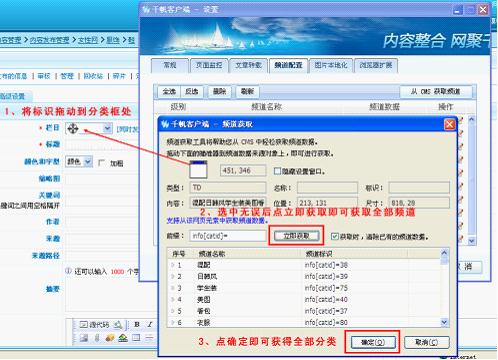This screenshot has width=498, height=360.
Task: Click the insert image editor icon
Action: coord(83,338)
